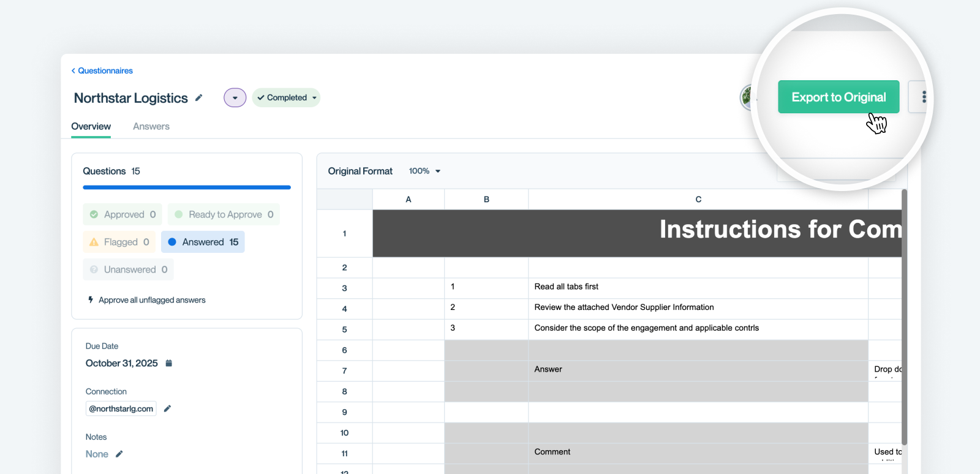
Task: Select row 3 header
Action: click(345, 288)
